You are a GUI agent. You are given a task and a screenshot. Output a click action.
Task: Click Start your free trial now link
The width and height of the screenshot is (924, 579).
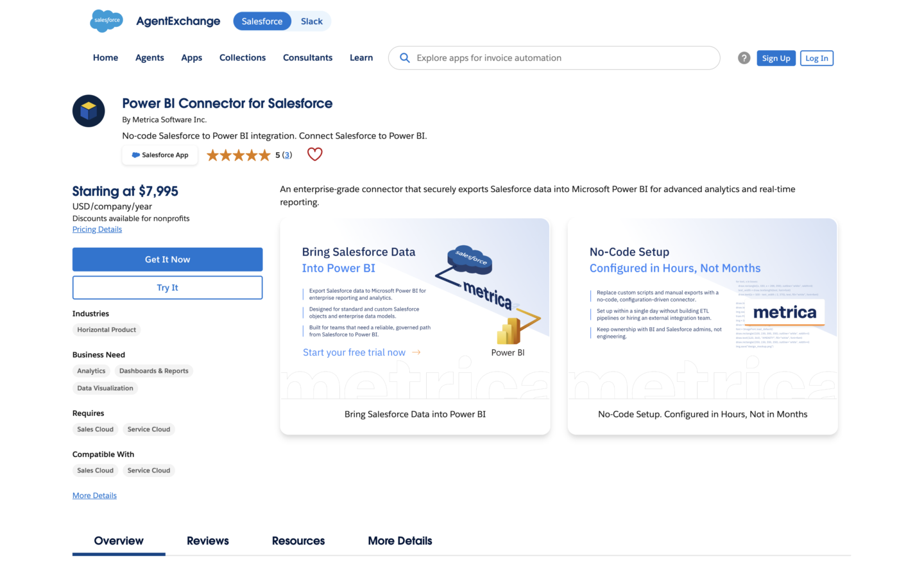(x=362, y=352)
